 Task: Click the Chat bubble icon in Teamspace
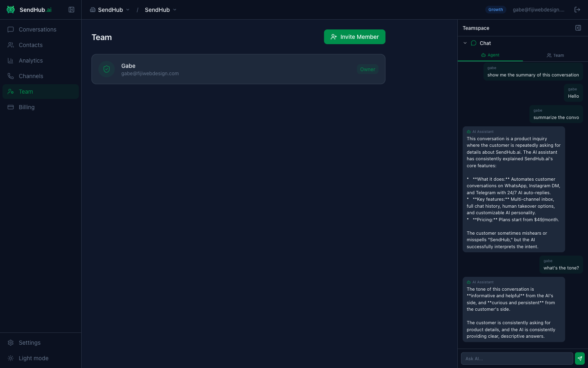474,43
